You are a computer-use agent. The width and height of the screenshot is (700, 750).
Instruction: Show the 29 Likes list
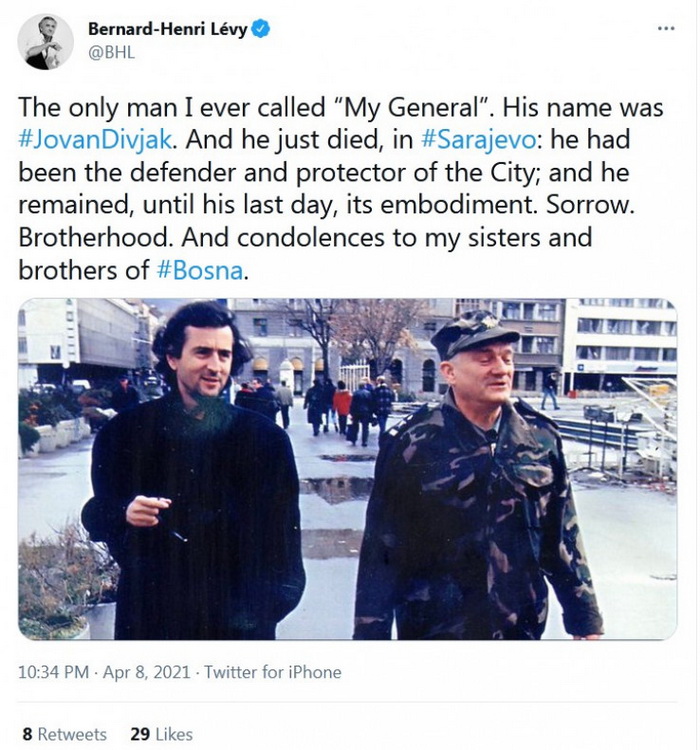point(161,734)
